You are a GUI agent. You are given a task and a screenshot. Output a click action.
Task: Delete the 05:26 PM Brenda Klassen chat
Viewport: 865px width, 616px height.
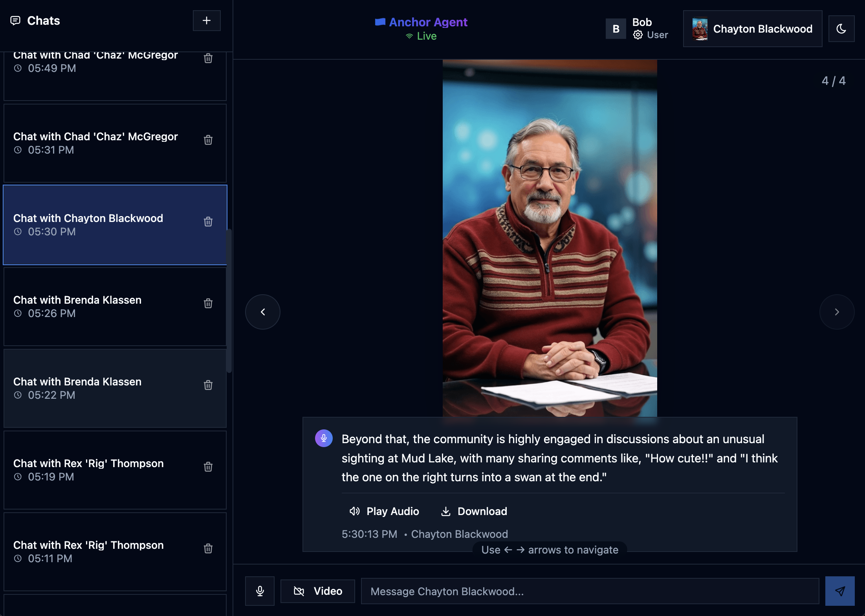point(208,303)
